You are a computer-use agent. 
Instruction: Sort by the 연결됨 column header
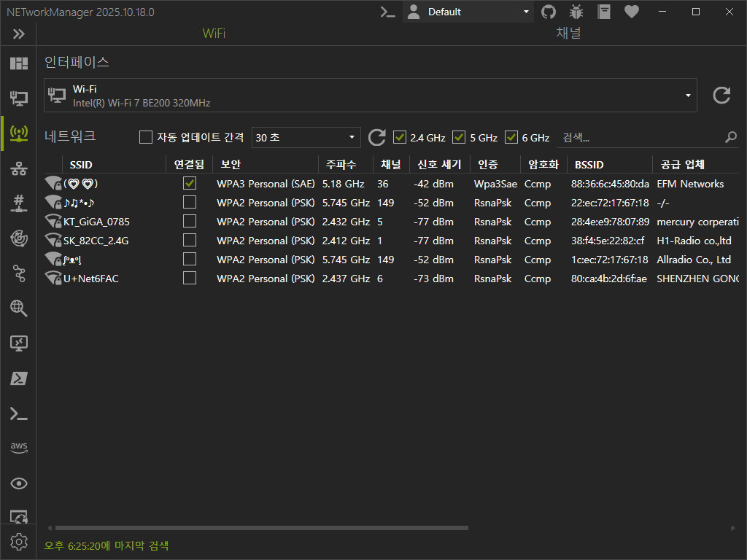point(189,165)
